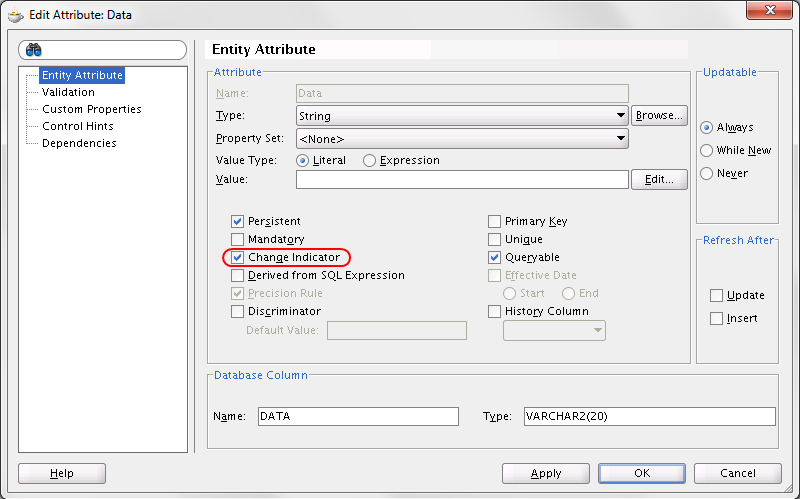Select Validation in the tree
This screenshot has width=800, height=499.
click(68, 92)
